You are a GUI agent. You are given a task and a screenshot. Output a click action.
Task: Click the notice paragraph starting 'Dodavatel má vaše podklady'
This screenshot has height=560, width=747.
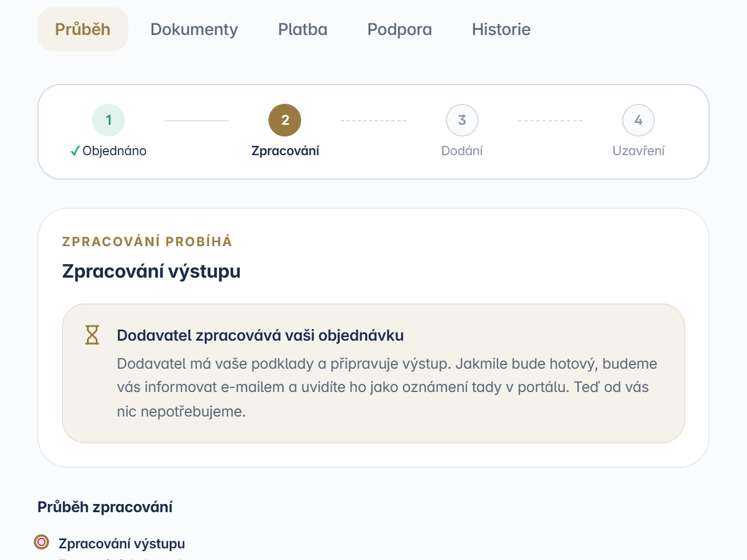point(387,387)
